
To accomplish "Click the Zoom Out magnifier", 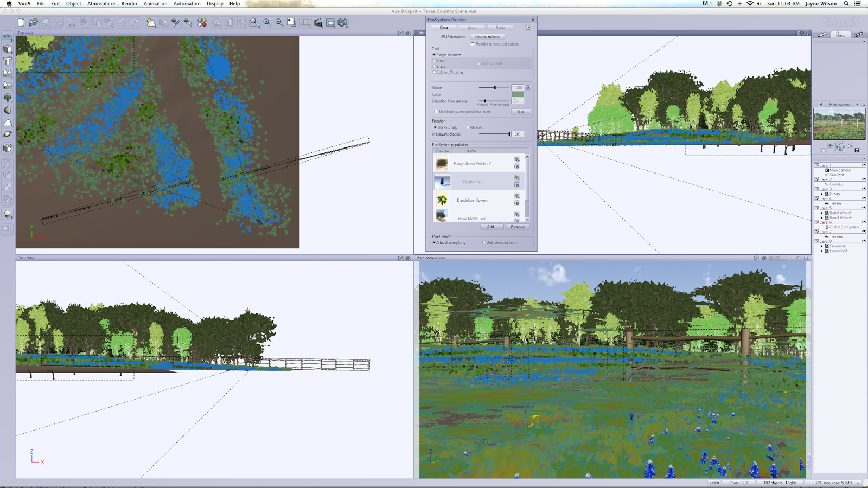I will point(279,22).
